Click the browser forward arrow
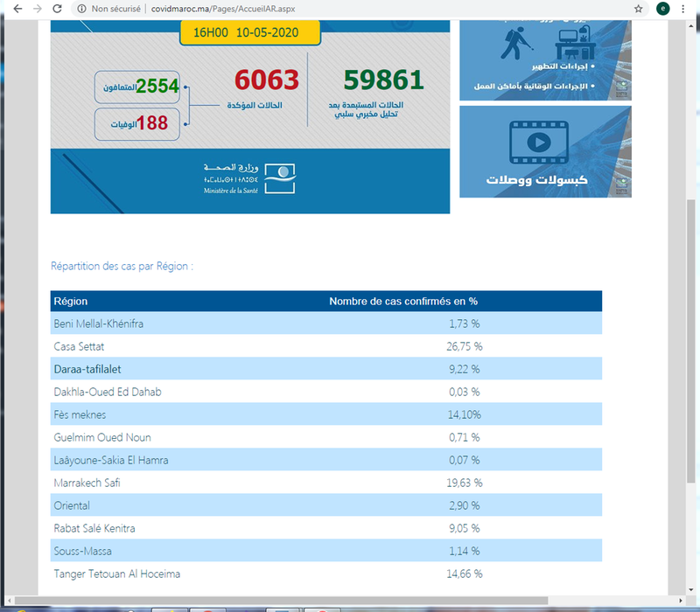Viewport: 700px width, 612px height. tap(36, 8)
